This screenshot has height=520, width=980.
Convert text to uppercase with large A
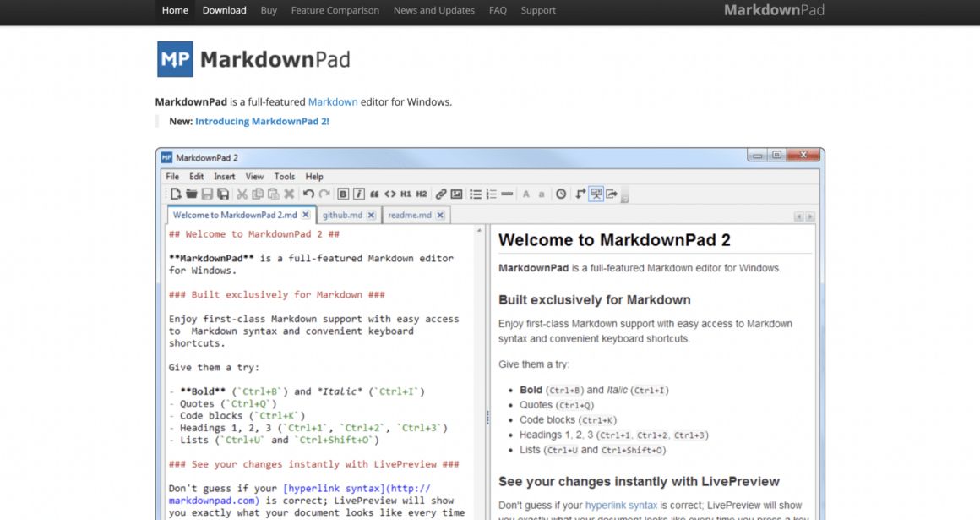click(526, 194)
